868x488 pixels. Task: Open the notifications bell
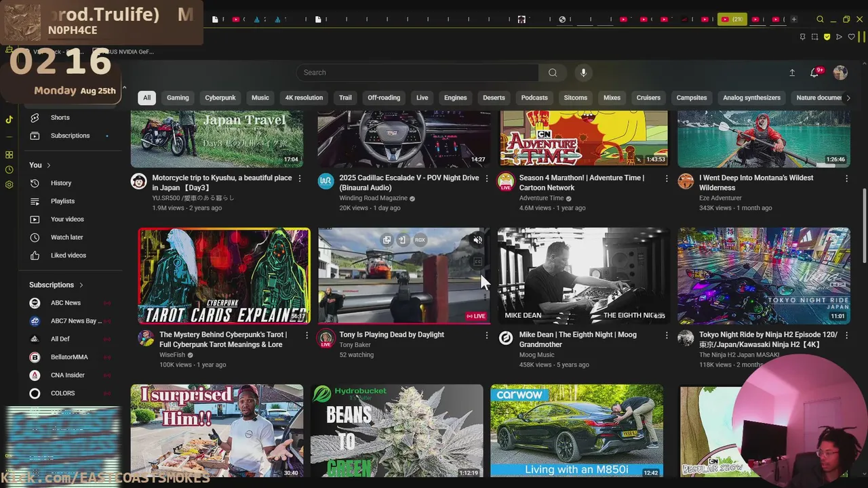pos(814,73)
